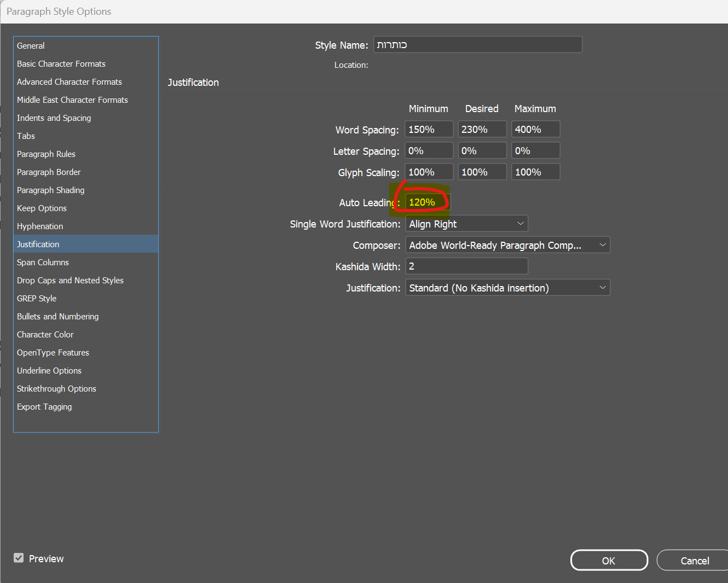Select Middle East Character Formats category

[86, 100]
